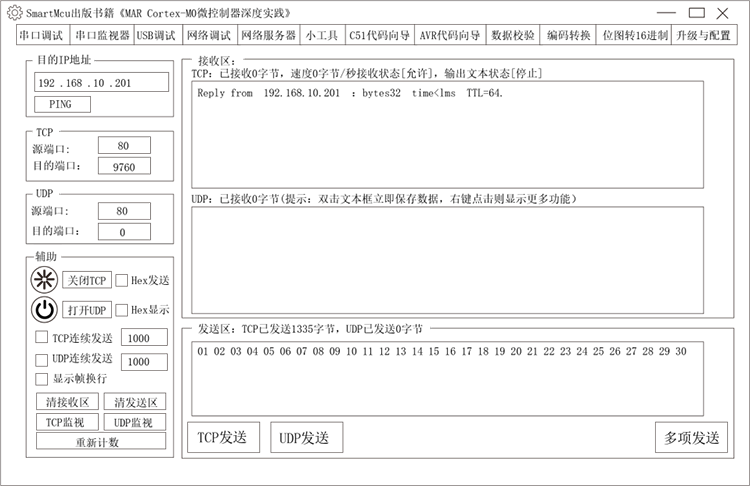Switch to the 串口调试 tab
The height and width of the screenshot is (486, 750).
(x=41, y=35)
